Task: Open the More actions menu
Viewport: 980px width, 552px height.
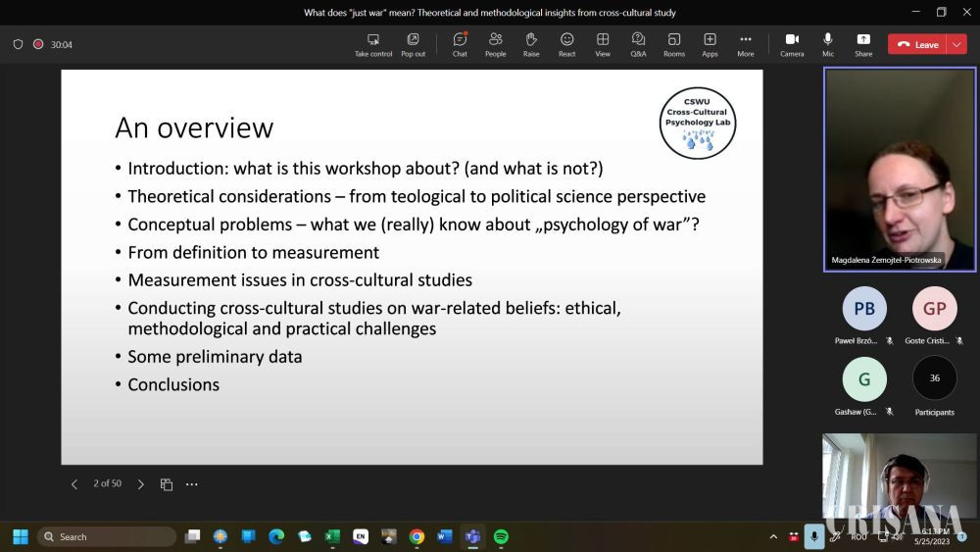Action: point(746,44)
